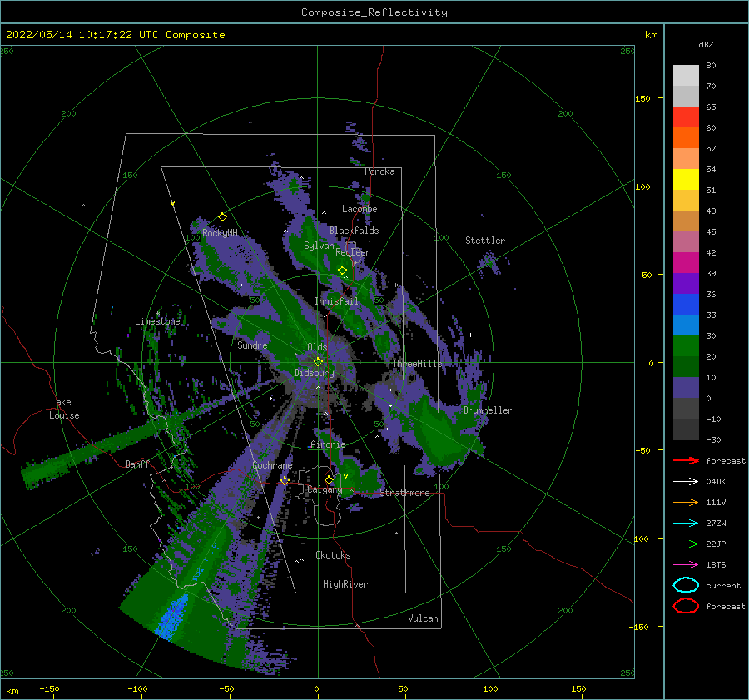The width and height of the screenshot is (749, 700).
Task: Click the 18TS legend label
Action: point(716,565)
